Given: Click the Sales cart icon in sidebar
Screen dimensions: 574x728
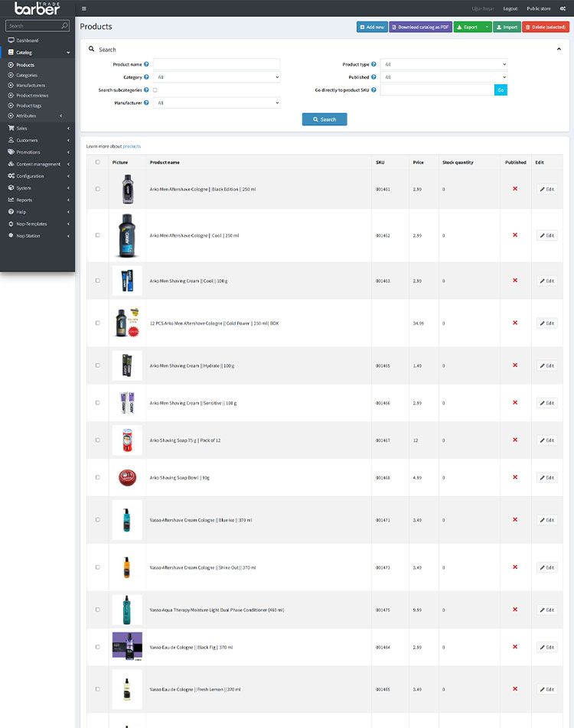Looking at the screenshot, I should coord(11,128).
